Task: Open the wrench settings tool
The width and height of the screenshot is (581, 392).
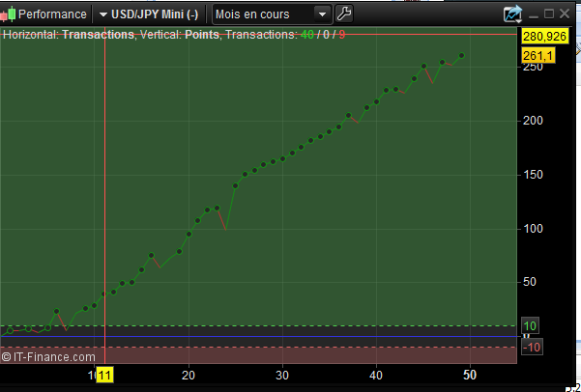Action: pos(344,14)
